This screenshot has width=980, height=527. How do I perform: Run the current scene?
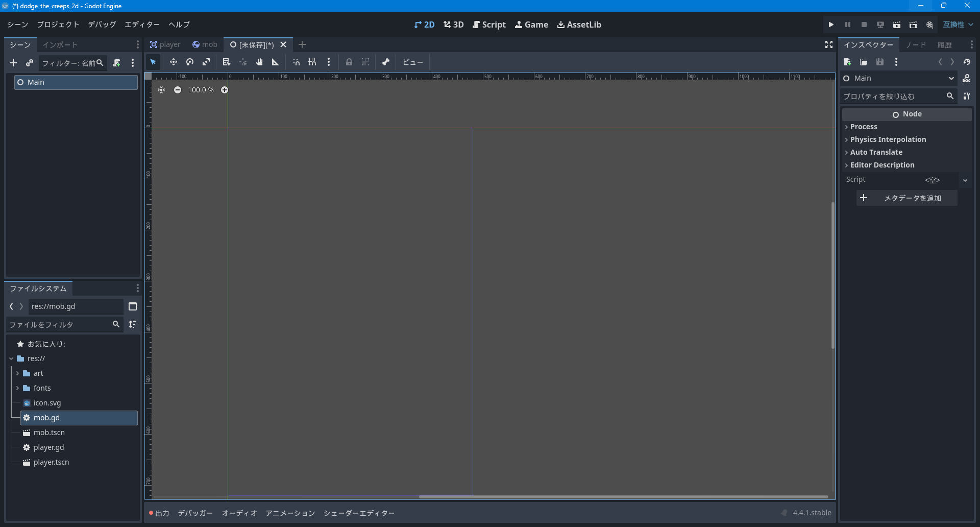click(x=896, y=25)
